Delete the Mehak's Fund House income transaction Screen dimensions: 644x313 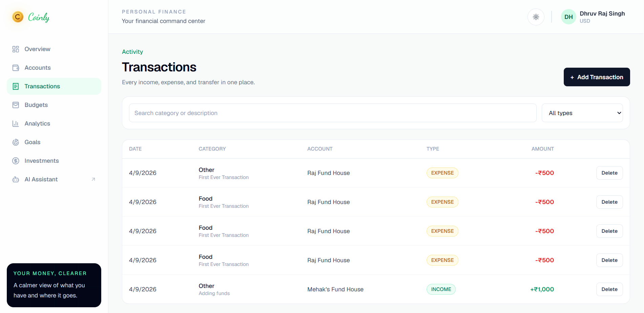(x=609, y=289)
